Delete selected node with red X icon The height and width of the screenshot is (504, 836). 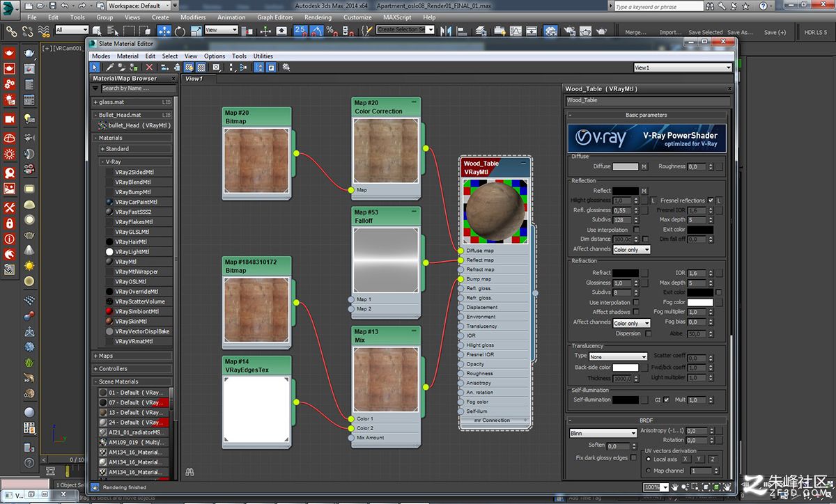[x=149, y=68]
